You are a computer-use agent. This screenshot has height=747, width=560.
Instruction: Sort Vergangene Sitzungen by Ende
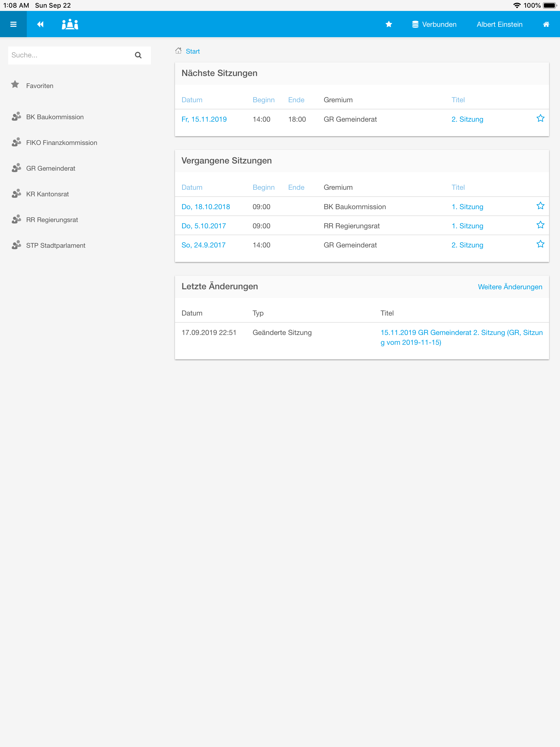[x=296, y=187]
